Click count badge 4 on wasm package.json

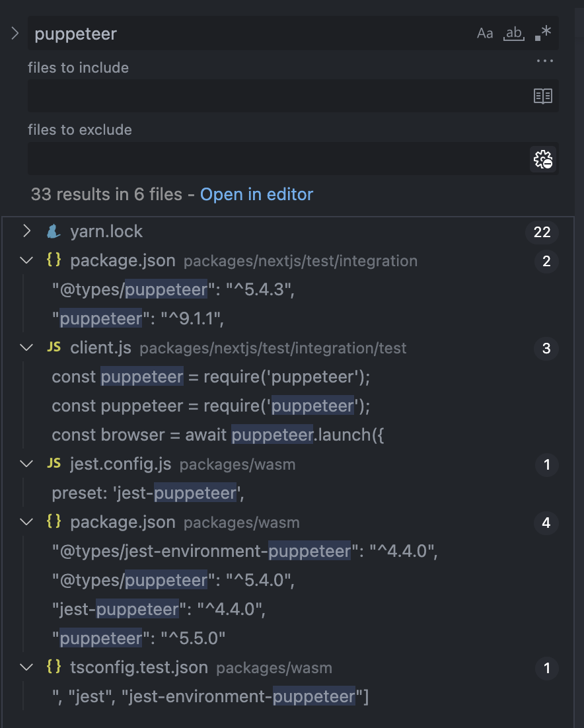546,523
